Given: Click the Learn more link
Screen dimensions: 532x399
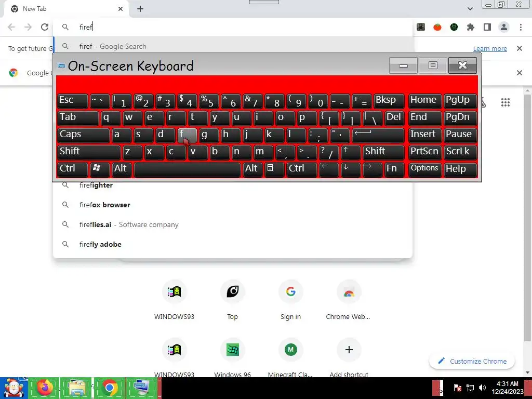Looking at the screenshot, I should click(x=490, y=48).
